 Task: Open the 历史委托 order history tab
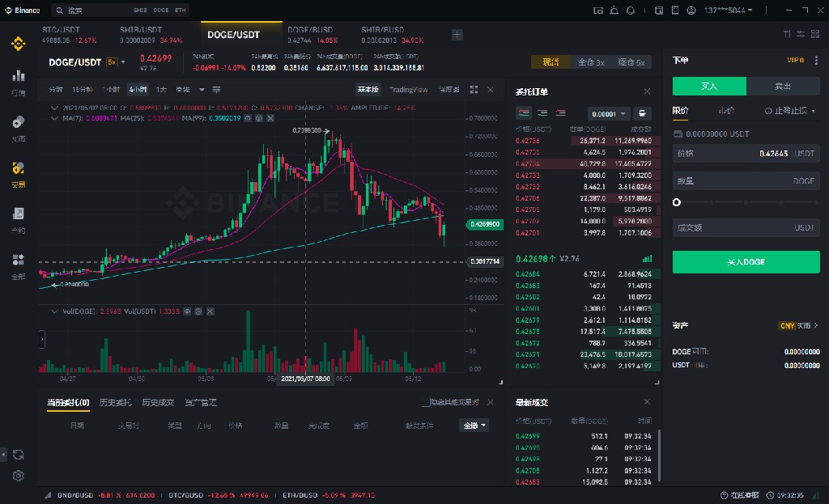pos(115,403)
